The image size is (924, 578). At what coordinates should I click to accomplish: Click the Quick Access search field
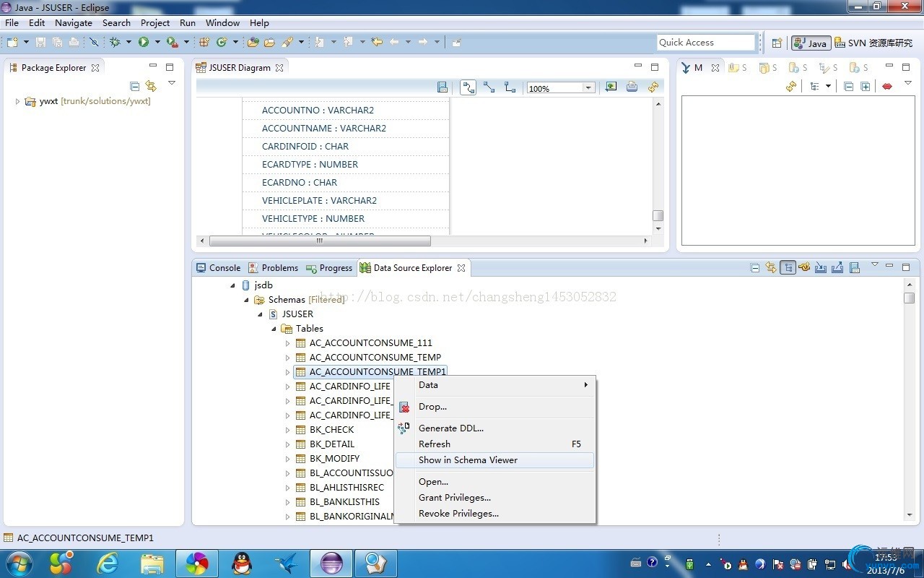pos(705,43)
